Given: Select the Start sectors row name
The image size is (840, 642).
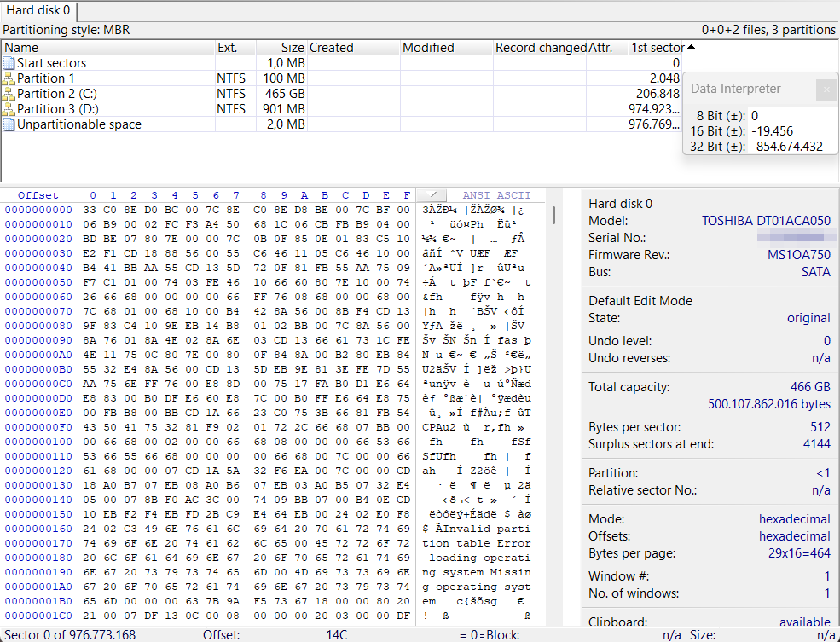Looking at the screenshot, I should (51, 63).
